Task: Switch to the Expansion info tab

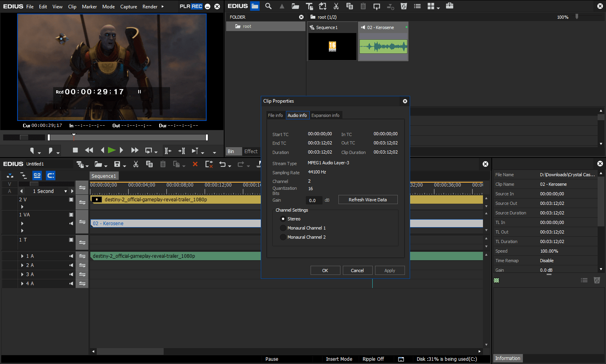Action: point(325,115)
